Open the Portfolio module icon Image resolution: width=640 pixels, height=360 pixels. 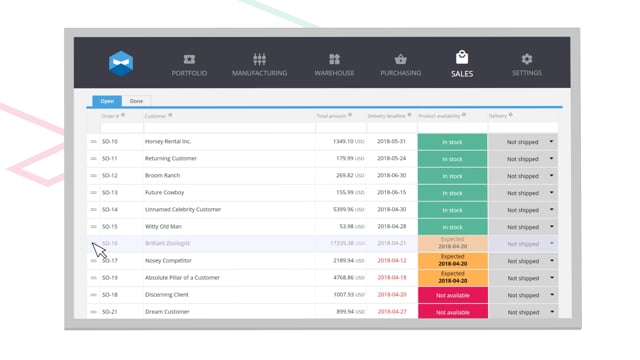coord(189,59)
